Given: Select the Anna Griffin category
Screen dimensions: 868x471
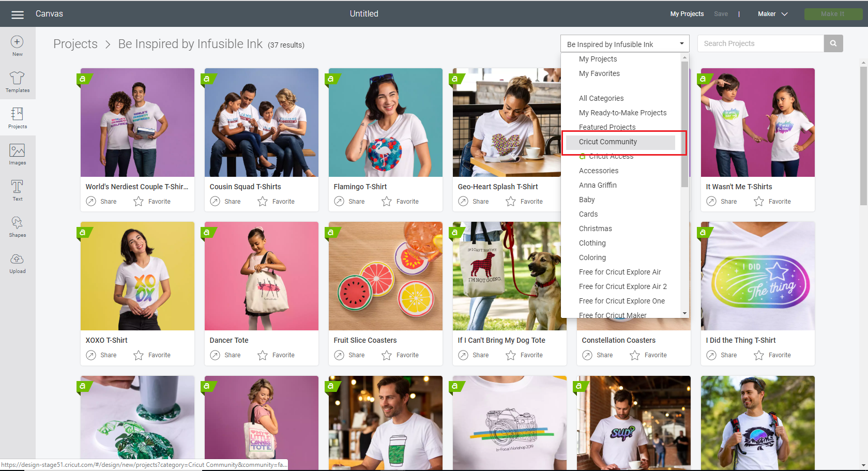Looking at the screenshot, I should (598, 185).
